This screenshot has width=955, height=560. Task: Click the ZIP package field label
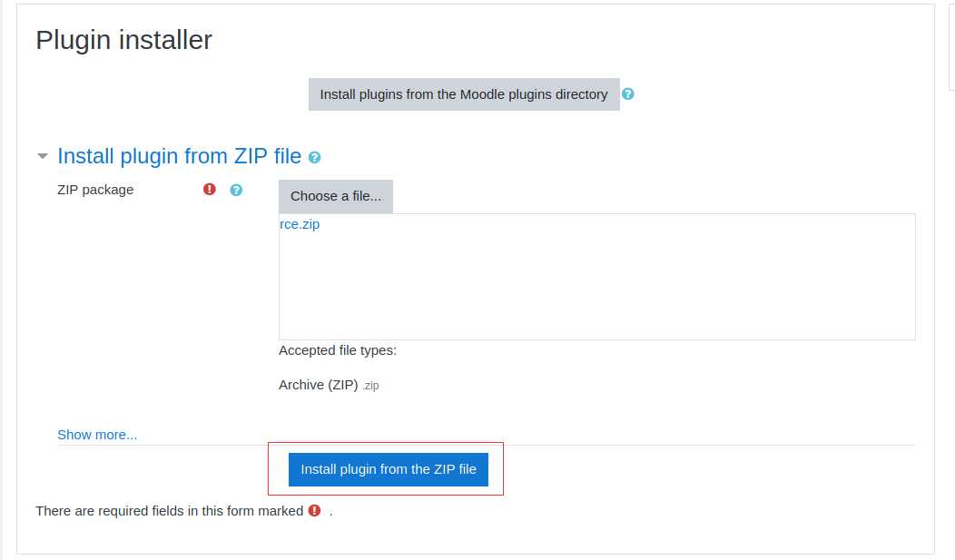[x=95, y=190]
